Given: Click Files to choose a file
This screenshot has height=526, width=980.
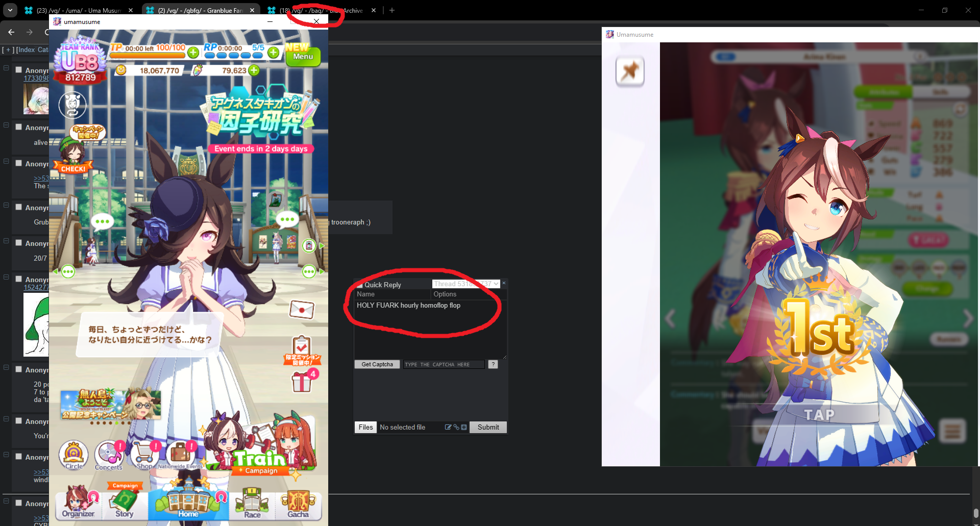Looking at the screenshot, I should click(365, 427).
